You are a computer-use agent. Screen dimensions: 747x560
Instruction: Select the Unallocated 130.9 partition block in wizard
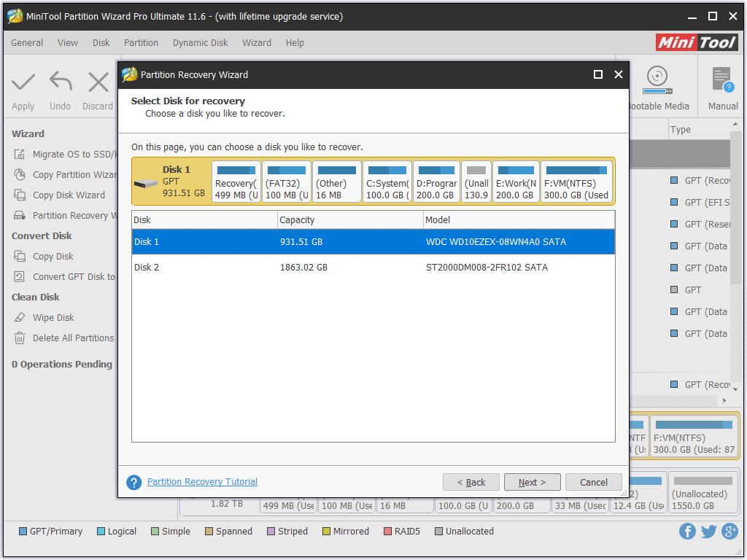click(x=476, y=182)
